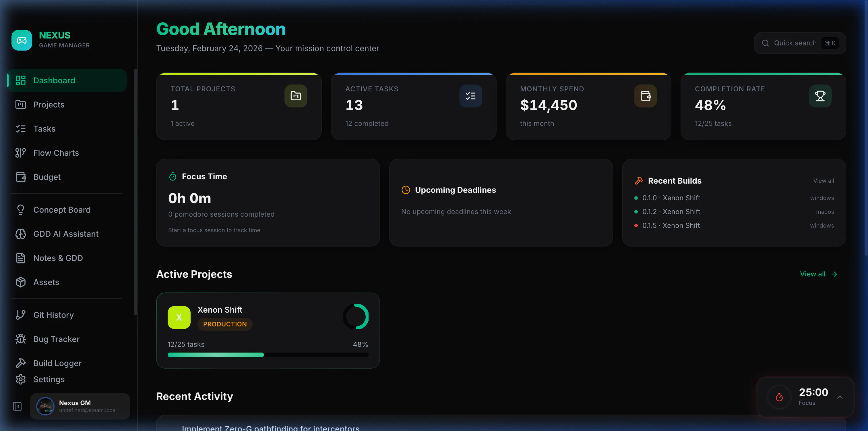Click the PRODUCTION status badge
This screenshot has width=868, height=431.
[x=225, y=324]
